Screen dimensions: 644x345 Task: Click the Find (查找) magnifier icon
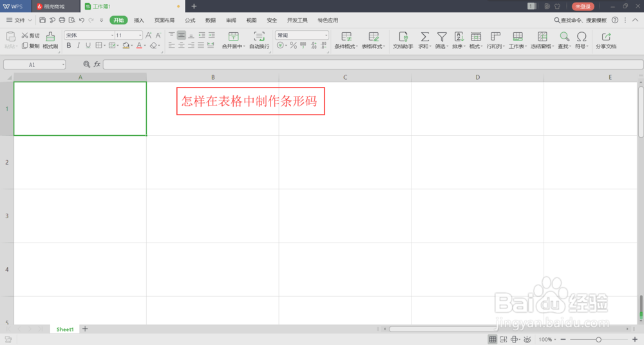[x=564, y=37]
